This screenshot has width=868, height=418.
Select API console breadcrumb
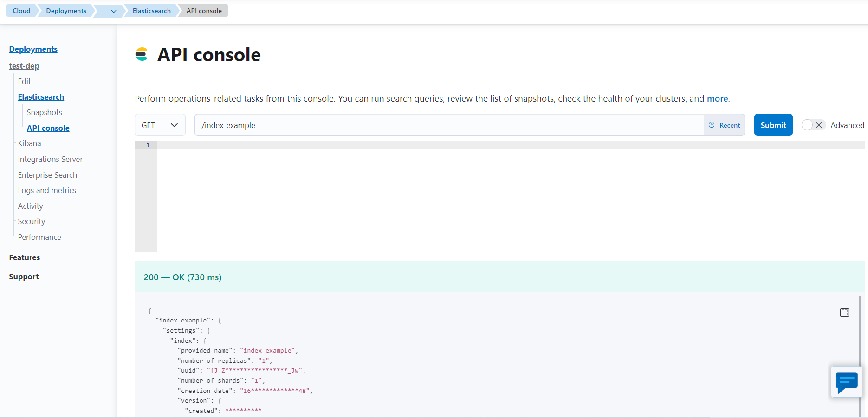[204, 11]
